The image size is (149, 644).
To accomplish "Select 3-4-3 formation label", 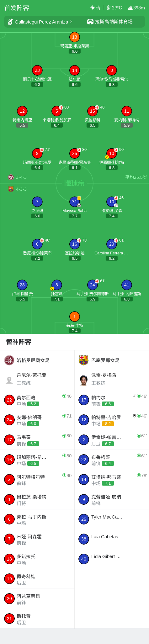I will [x=21, y=177].
